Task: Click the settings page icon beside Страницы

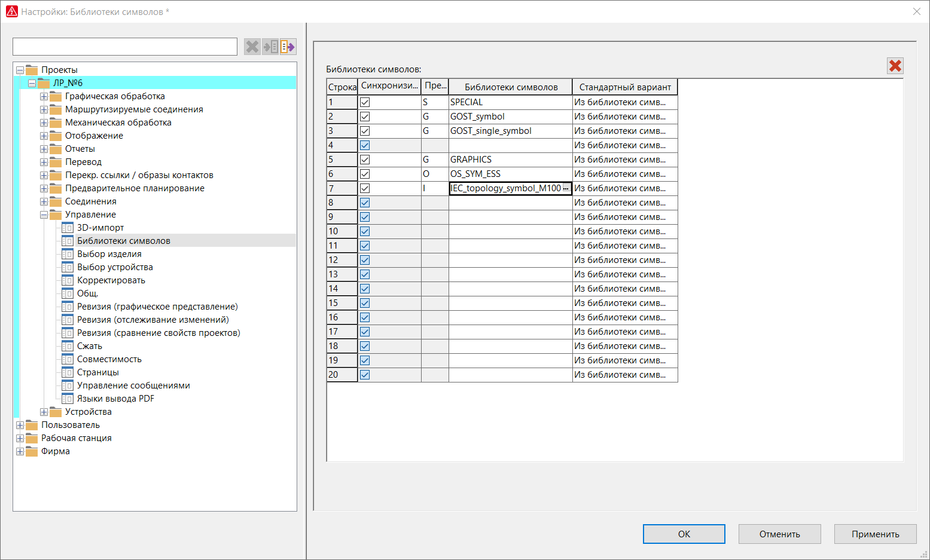Action: [68, 372]
